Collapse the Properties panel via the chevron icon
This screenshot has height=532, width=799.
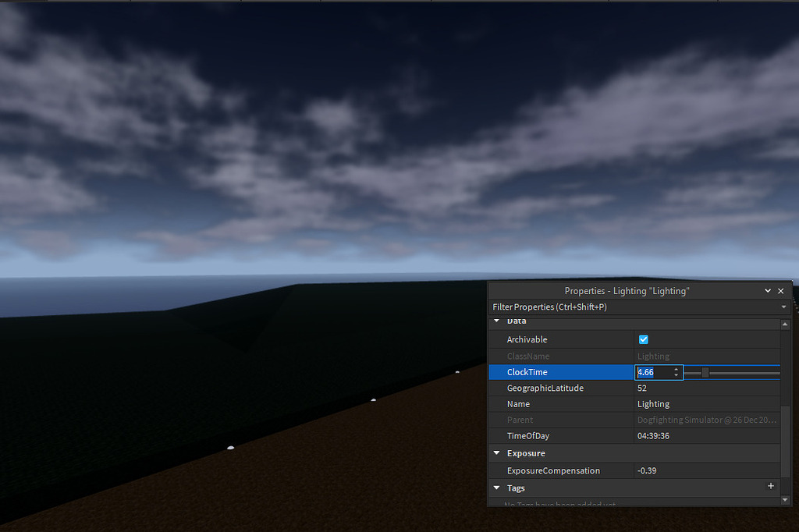tap(767, 290)
